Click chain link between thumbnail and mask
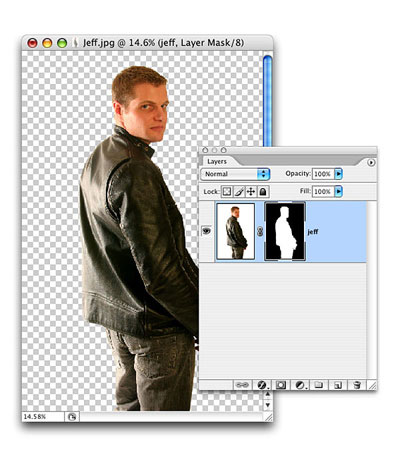 pyautogui.click(x=260, y=231)
